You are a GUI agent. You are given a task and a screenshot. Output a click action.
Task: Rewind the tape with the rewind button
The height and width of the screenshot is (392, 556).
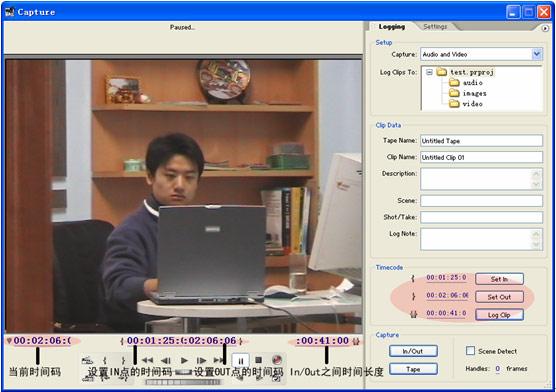[x=148, y=360]
